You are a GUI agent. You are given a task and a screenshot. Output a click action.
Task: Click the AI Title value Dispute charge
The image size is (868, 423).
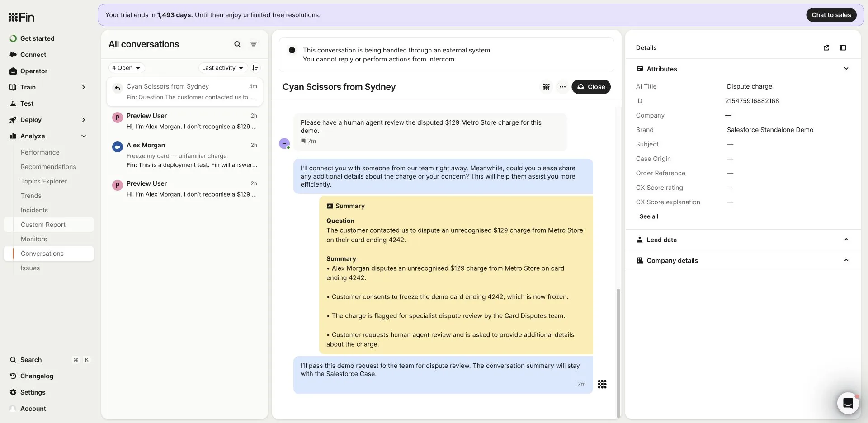[750, 86]
